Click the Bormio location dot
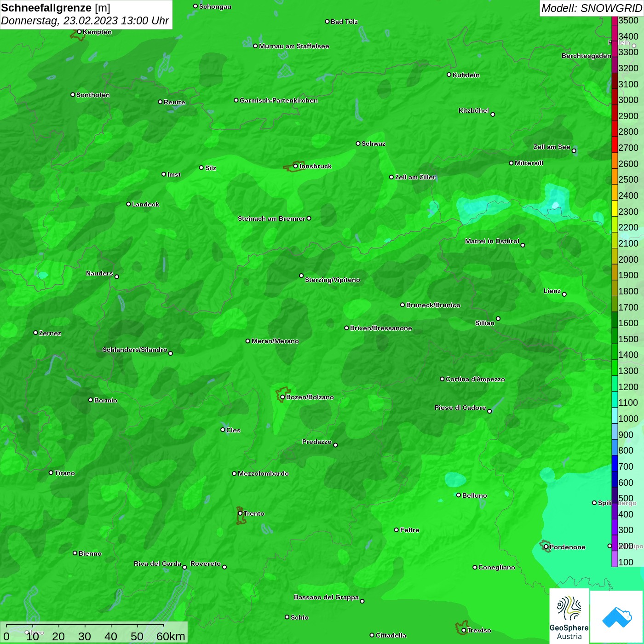644x644 pixels. (x=91, y=400)
